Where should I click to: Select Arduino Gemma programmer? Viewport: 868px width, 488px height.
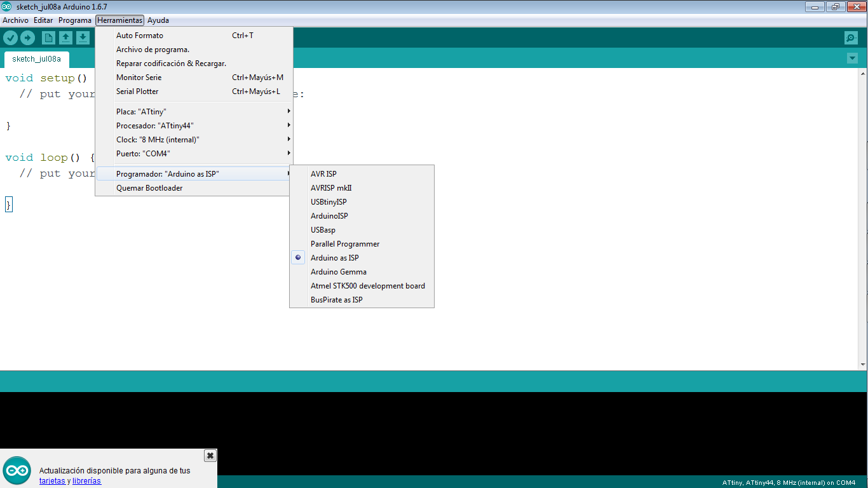click(x=362, y=272)
